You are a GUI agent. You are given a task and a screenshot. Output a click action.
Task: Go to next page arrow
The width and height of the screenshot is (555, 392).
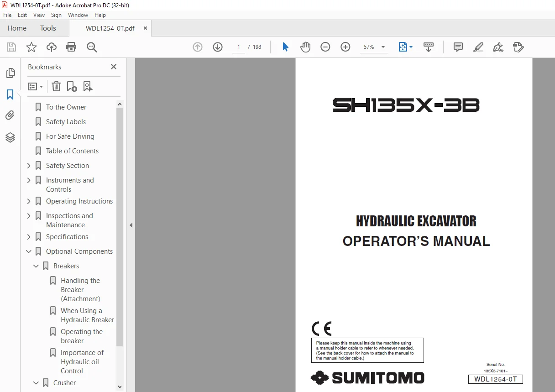click(218, 47)
